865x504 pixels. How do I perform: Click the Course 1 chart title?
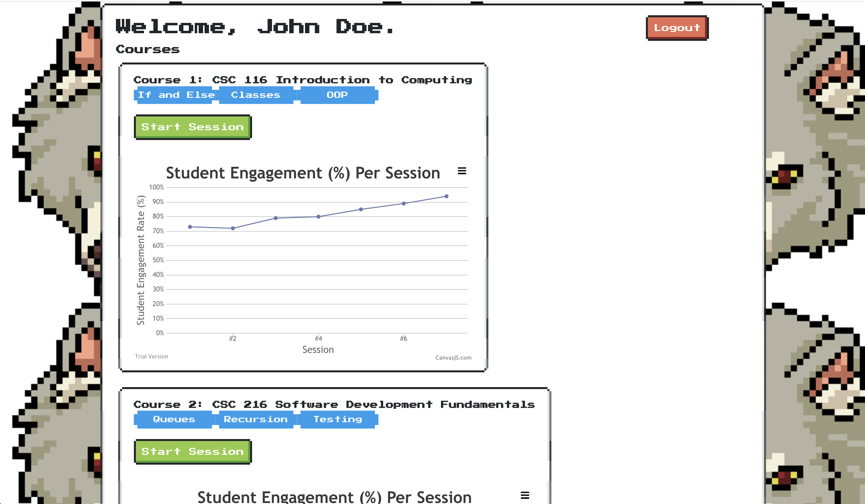(303, 173)
